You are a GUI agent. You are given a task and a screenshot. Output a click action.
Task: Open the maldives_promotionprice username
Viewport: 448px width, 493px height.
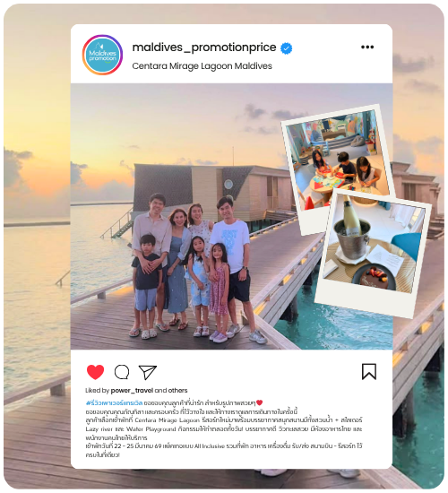[x=204, y=48]
